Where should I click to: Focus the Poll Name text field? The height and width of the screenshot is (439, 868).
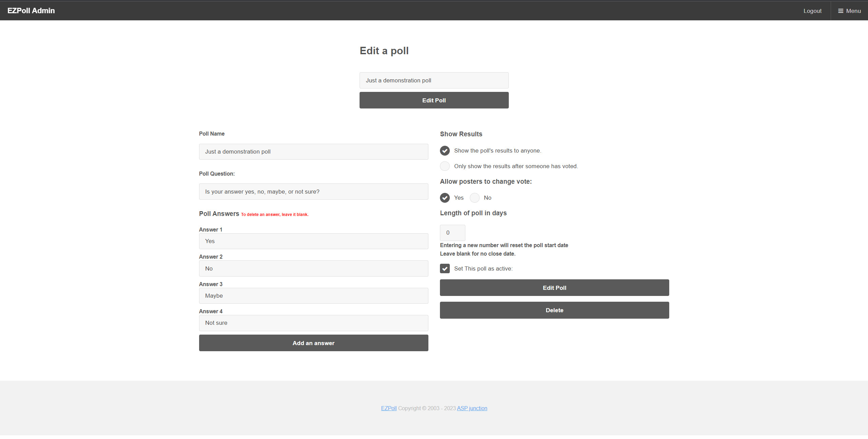click(313, 152)
